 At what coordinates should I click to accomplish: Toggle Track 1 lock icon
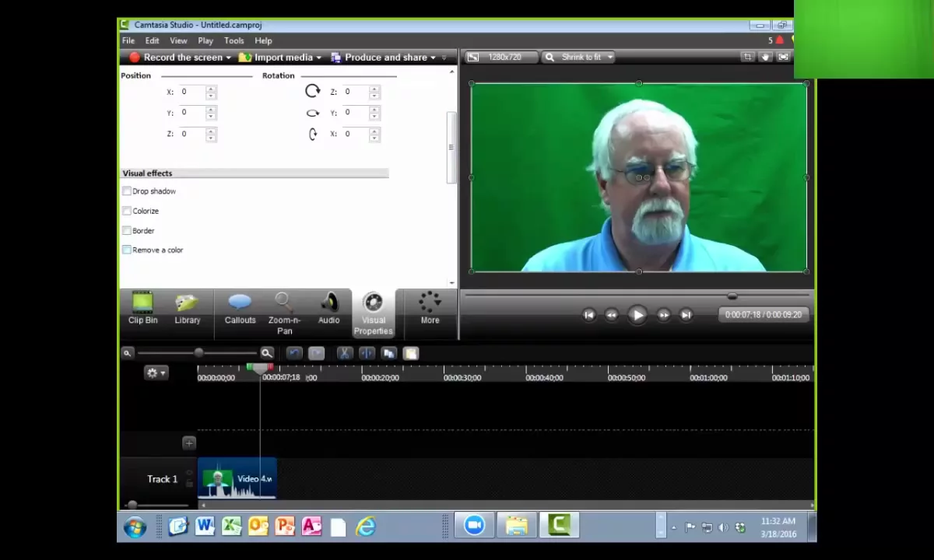189,483
